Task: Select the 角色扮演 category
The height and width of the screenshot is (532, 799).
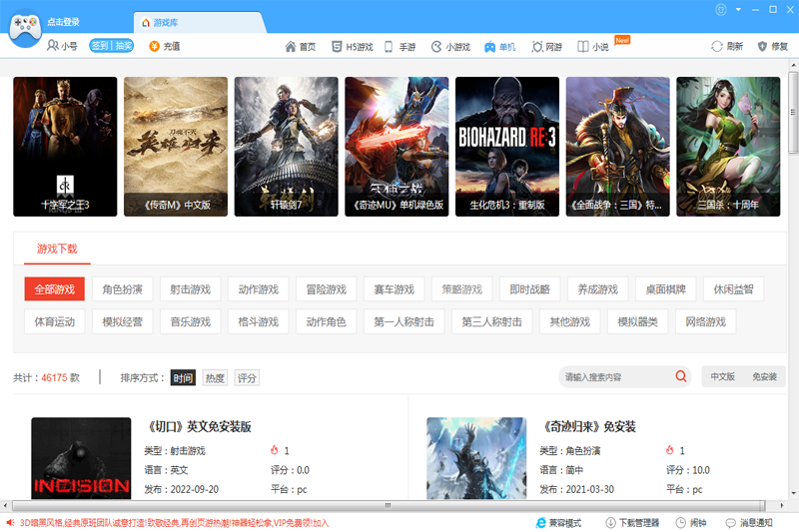Action: click(123, 289)
